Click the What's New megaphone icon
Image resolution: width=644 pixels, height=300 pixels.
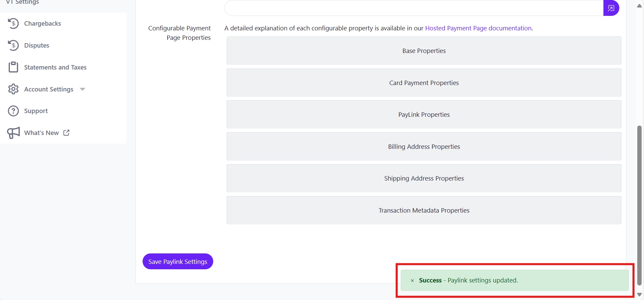click(13, 133)
